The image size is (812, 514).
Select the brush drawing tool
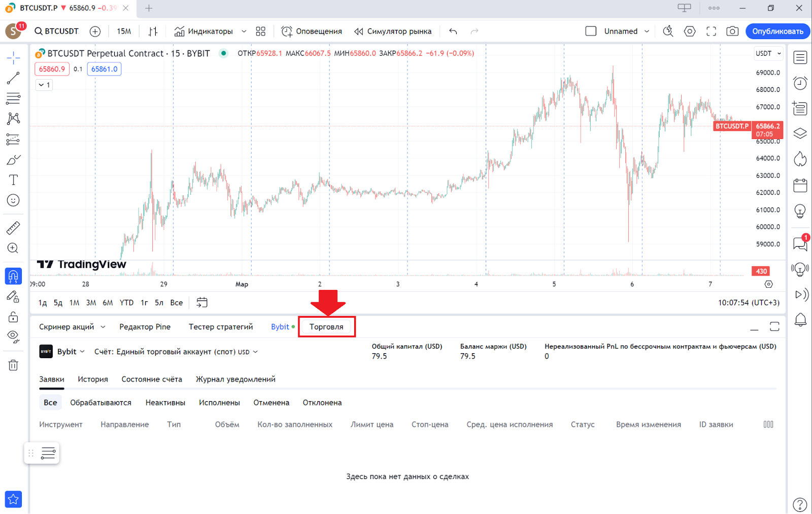pyautogui.click(x=13, y=160)
